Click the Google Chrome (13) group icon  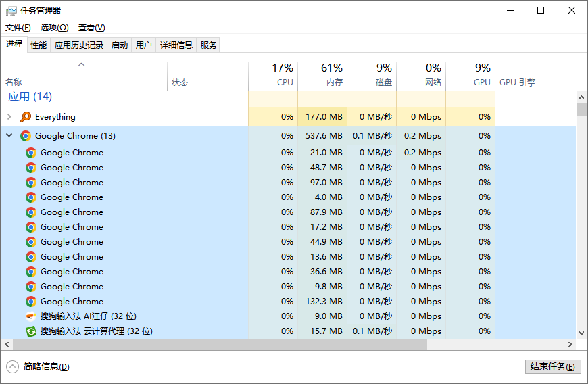[x=26, y=136]
